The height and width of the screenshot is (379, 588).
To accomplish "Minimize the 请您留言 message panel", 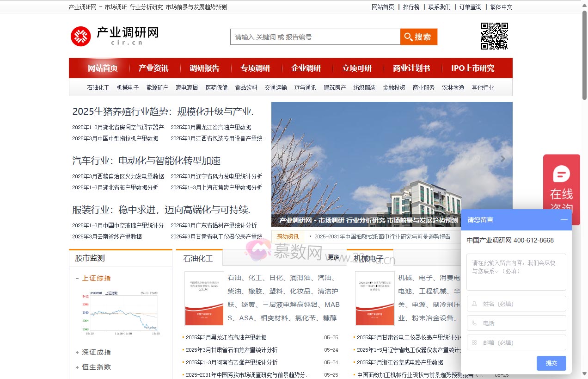I will coord(564,220).
